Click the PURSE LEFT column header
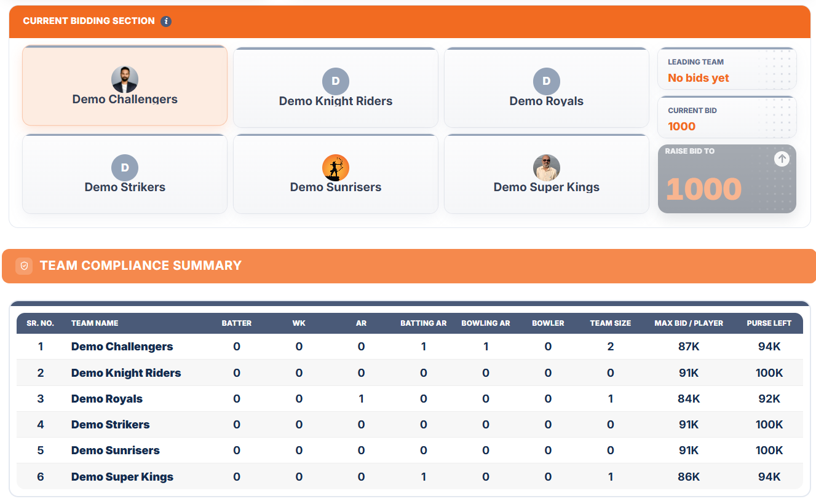This screenshot has width=816, height=504. tap(769, 323)
